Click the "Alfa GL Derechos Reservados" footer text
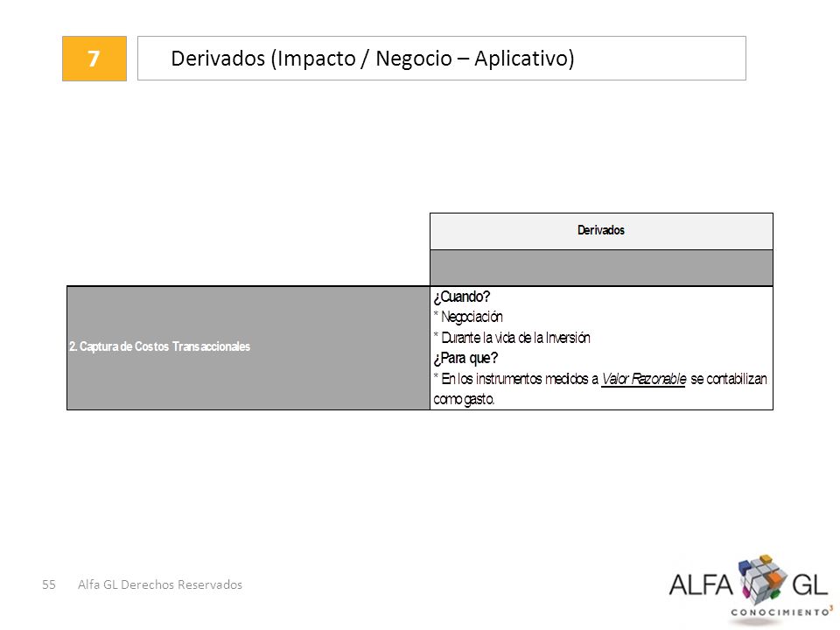840x630 pixels. point(159,584)
